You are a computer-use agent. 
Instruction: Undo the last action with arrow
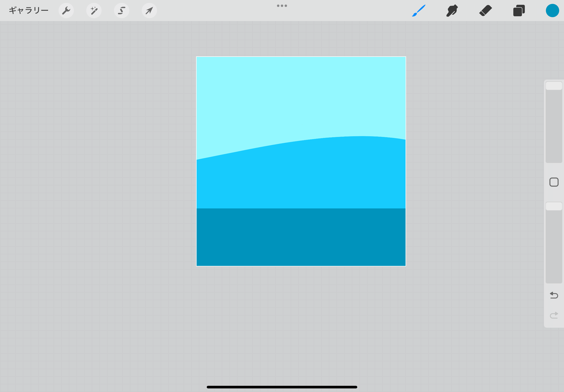554,295
